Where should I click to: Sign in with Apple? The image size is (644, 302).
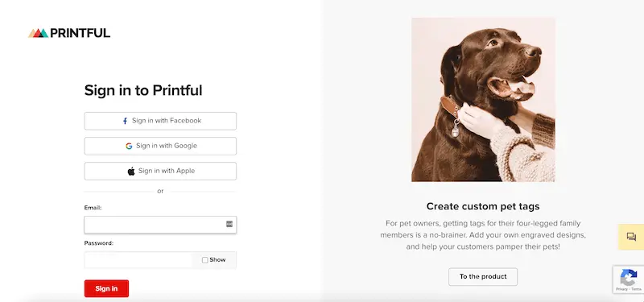click(160, 171)
